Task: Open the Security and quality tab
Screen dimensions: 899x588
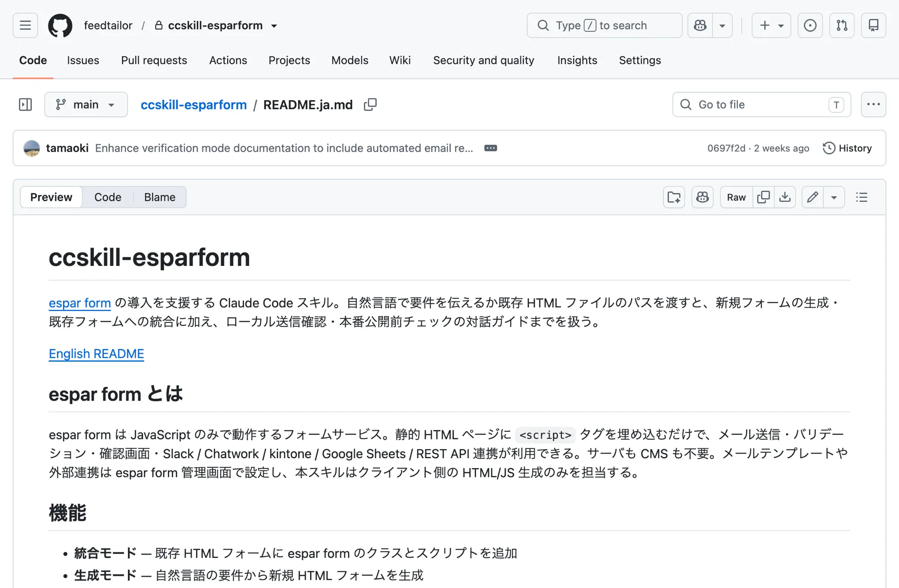Action: [x=484, y=60]
